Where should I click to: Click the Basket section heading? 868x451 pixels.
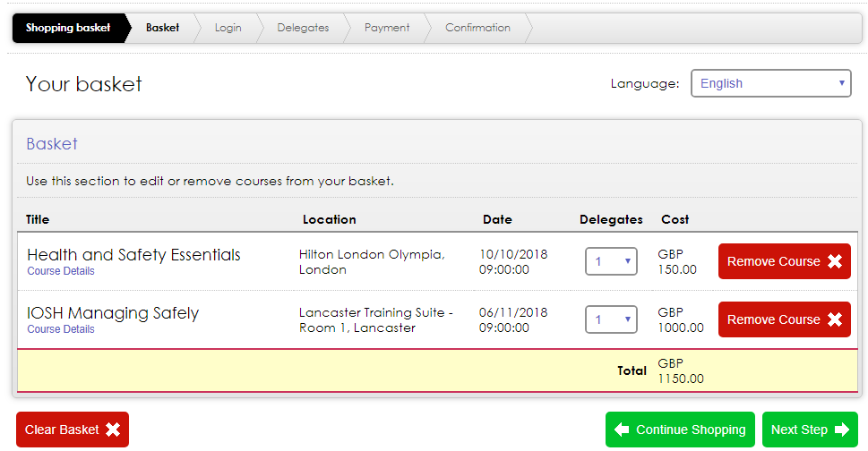52,144
